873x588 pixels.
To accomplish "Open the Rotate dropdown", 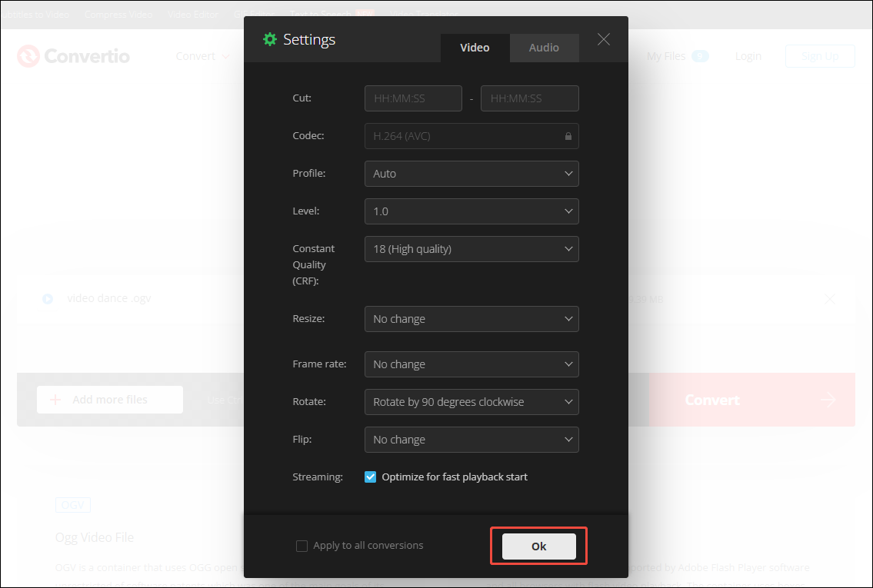I will point(471,402).
